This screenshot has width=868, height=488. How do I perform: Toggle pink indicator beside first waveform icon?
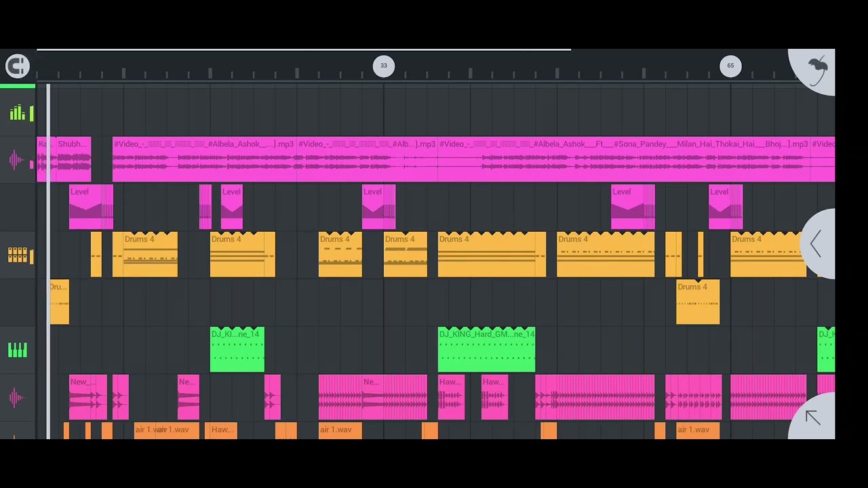pyautogui.click(x=31, y=165)
